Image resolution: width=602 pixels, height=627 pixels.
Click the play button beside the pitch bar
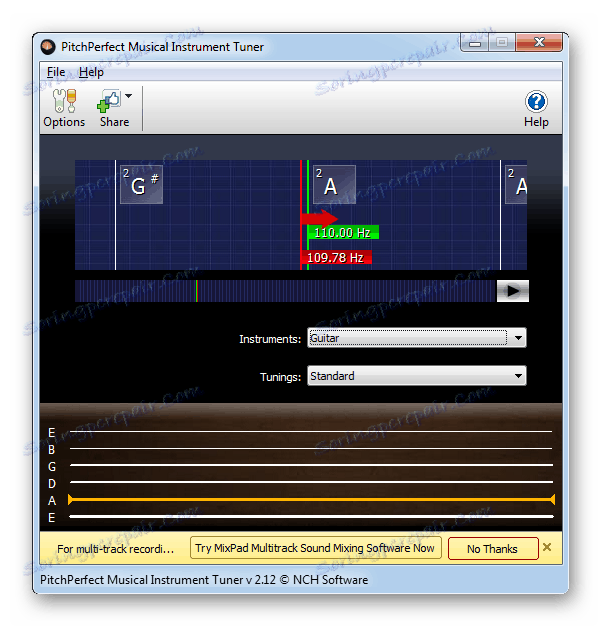512,291
